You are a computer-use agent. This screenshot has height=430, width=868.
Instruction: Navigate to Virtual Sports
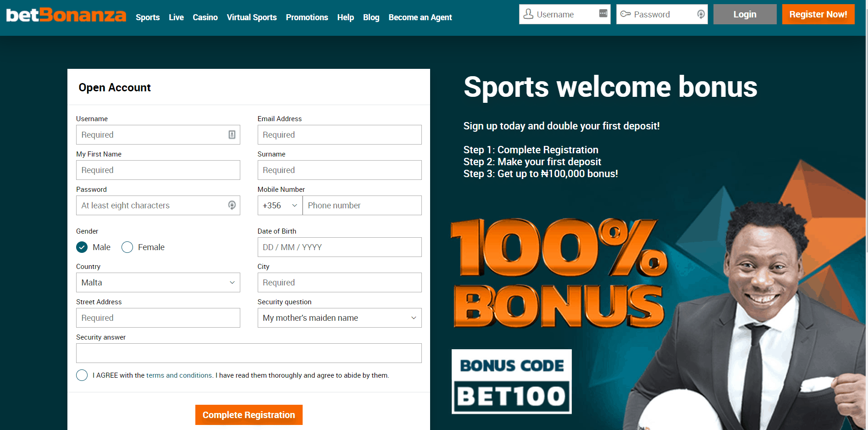click(x=252, y=17)
